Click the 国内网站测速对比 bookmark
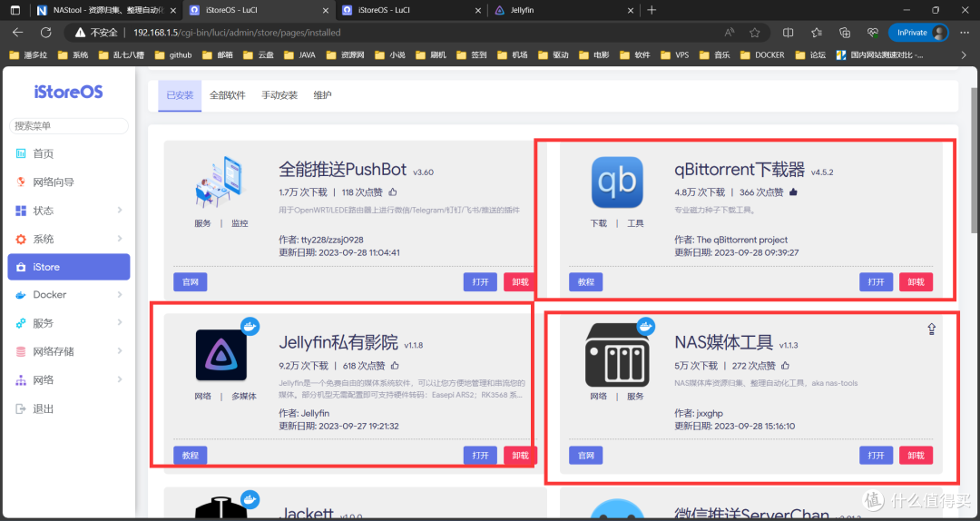The image size is (980, 521). [x=880, y=55]
